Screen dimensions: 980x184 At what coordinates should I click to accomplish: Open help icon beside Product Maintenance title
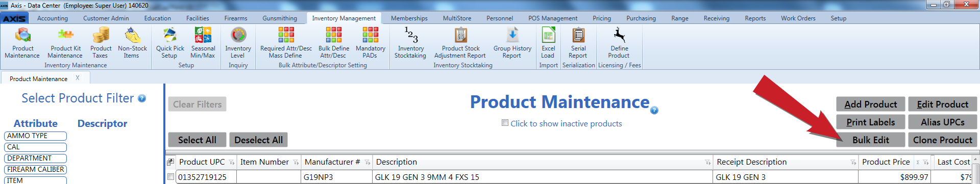point(654,110)
